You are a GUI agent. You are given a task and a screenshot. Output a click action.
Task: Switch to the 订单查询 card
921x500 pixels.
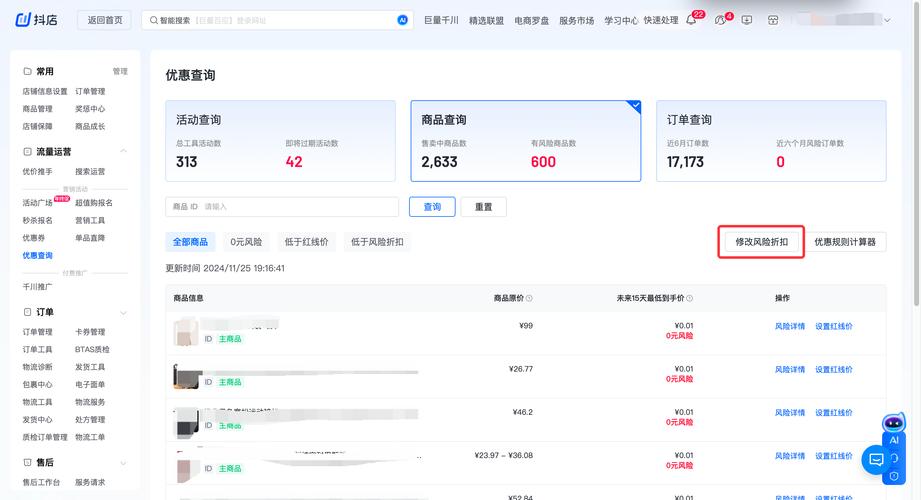[771, 141]
